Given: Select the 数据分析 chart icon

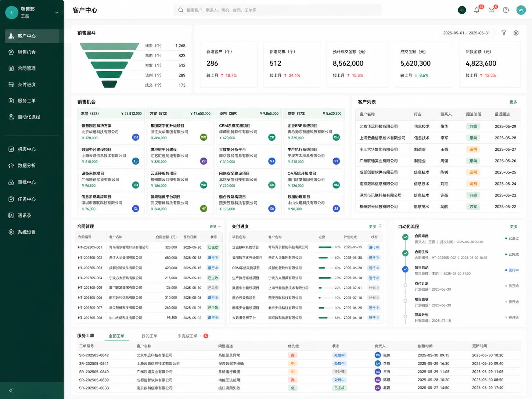Looking at the screenshot, I should (11, 165).
